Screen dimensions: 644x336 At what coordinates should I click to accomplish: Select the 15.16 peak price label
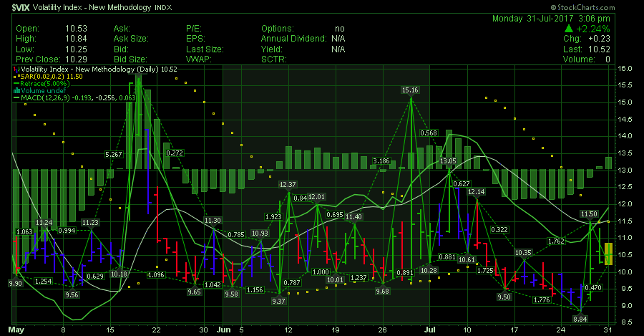(x=410, y=90)
